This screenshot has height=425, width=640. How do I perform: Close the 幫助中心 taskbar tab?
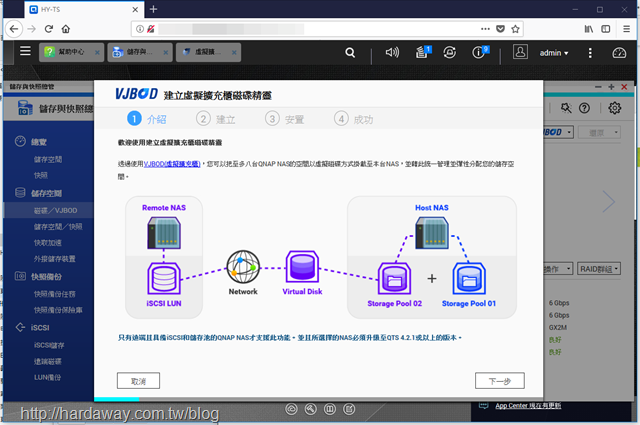(x=97, y=52)
